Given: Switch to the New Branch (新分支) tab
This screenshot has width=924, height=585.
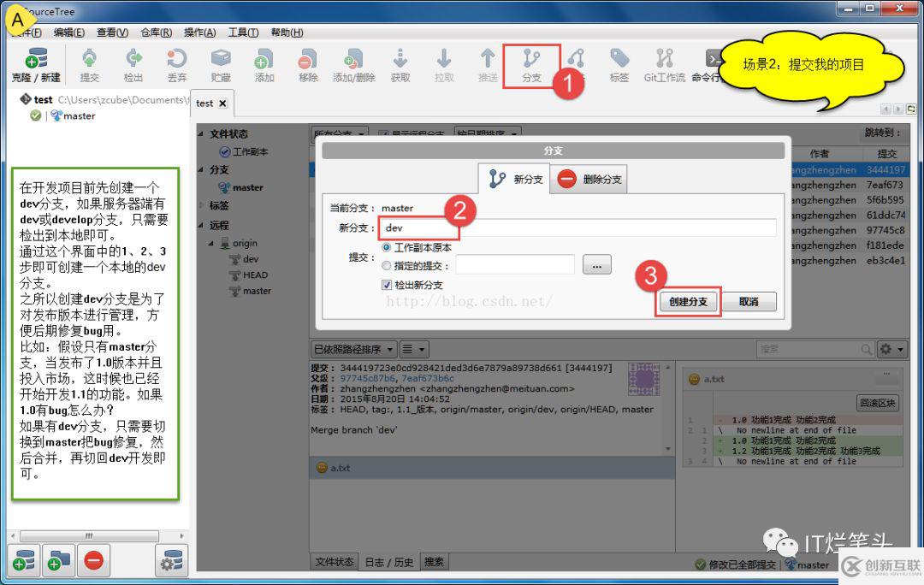Looking at the screenshot, I should (514, 179).
